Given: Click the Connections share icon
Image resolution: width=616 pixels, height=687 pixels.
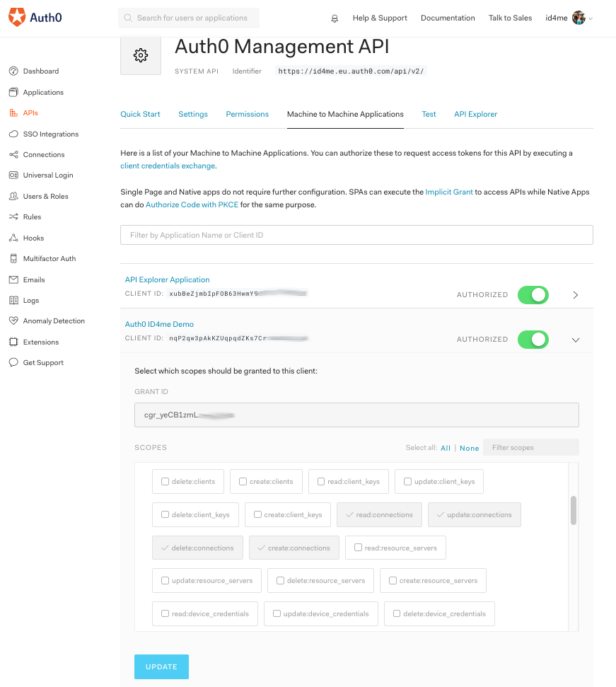Looking at the screenshot, I should pos(13,155).
